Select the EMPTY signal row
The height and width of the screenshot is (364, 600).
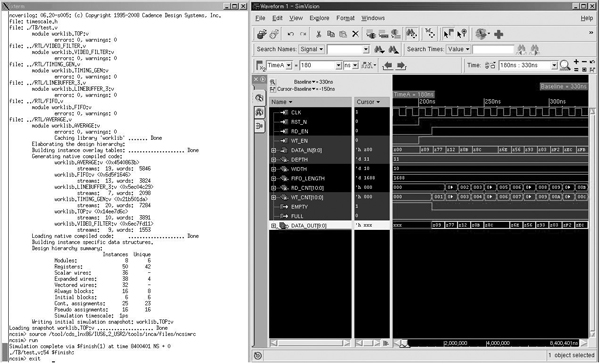310,207
